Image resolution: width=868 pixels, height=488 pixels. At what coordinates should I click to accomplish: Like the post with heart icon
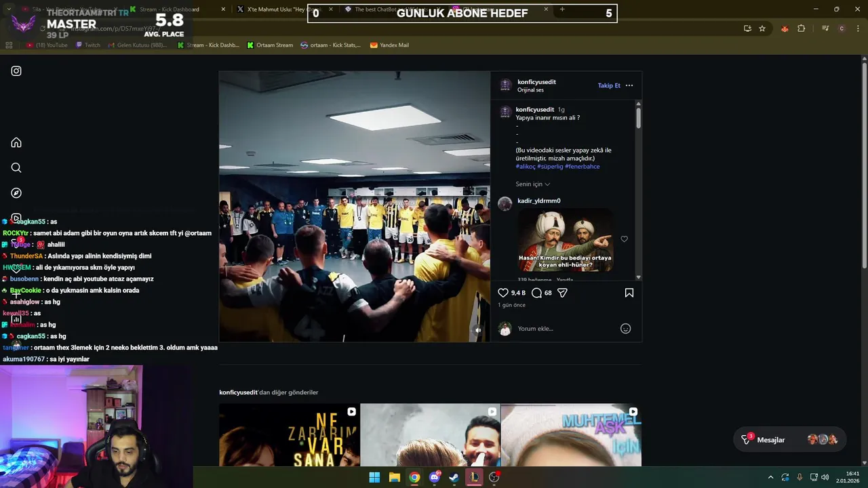[503, 293]
